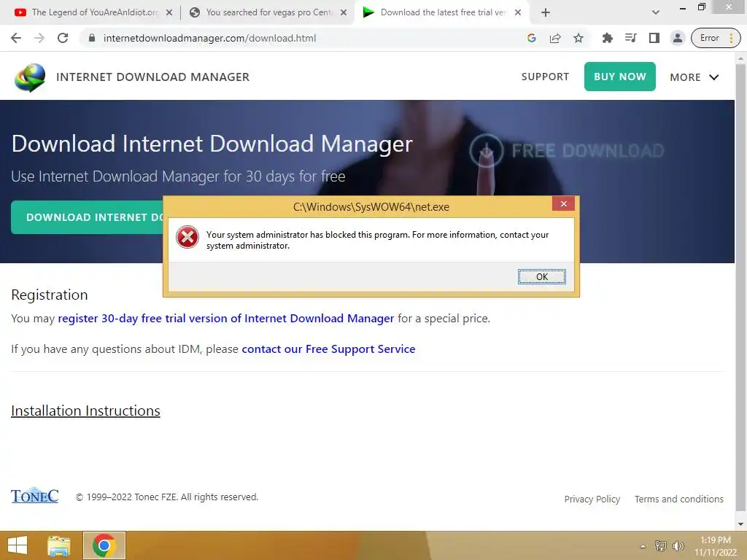The image size is (747, 560).
Task: Click the Installation Instructions heading link
Action: tap(86, 411)
